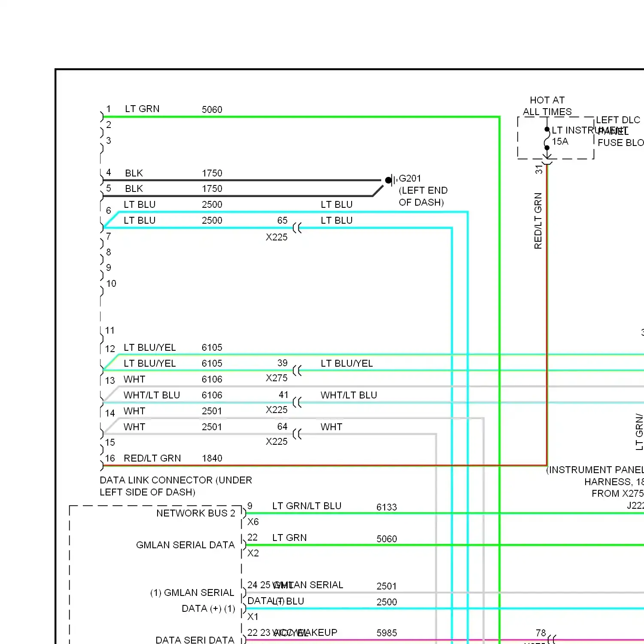644x644 pixels.
Task: Click the X6 connector label
Action: coord(253,522)
